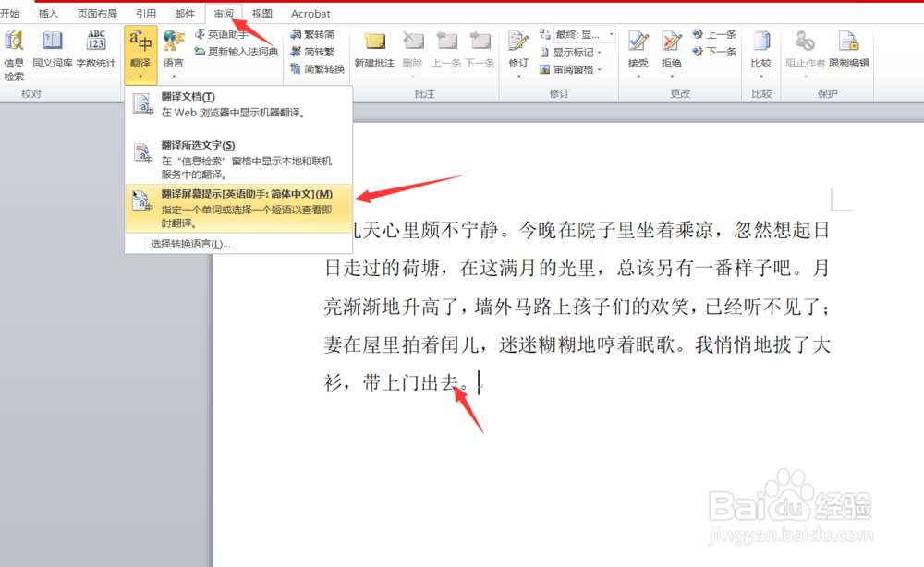Viewport: 924px width, 567px height.
Task: Jump to previous change 上一条 in 更改 group
Action: [714, 34]
